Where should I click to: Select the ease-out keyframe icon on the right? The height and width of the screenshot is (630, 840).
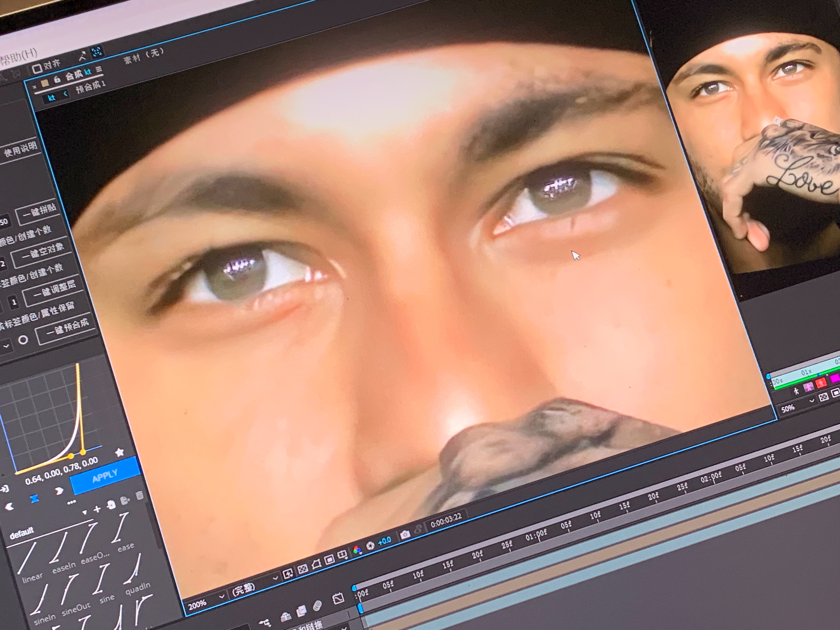(59, 491)
